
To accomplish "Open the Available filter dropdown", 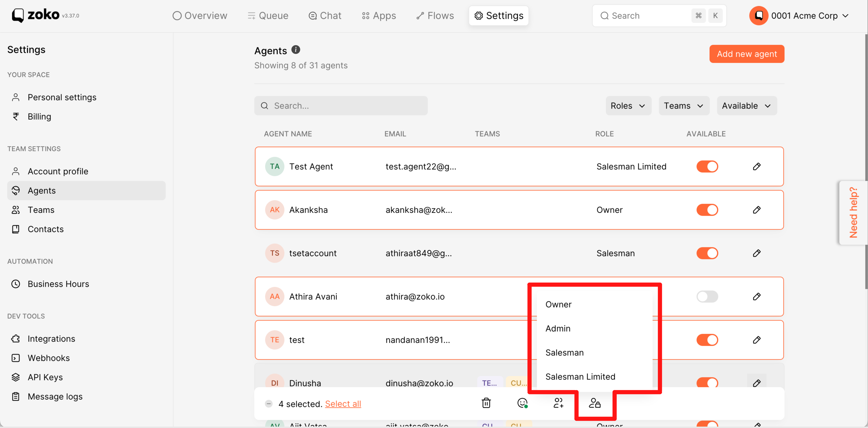I will [x=747, y=106].
